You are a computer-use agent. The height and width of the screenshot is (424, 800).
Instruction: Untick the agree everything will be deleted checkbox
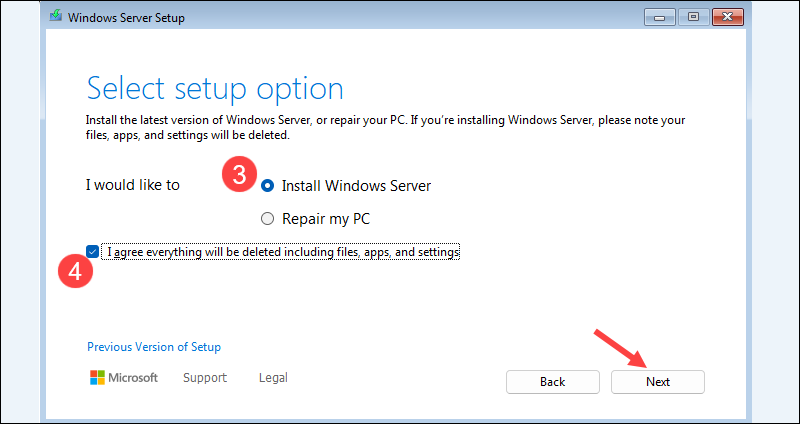tap(94, 252)
